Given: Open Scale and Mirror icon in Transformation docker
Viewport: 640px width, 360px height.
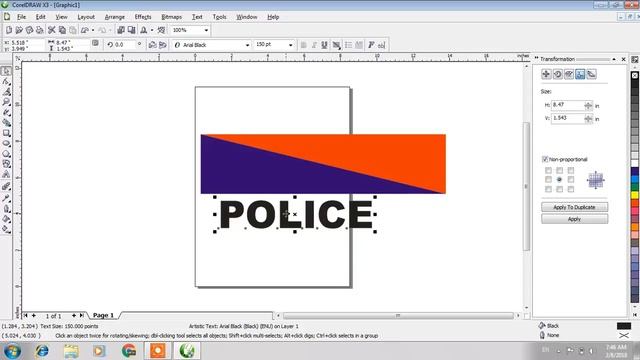Looking at the screenshot, I should pyautogui.click(x=569, y=74).
